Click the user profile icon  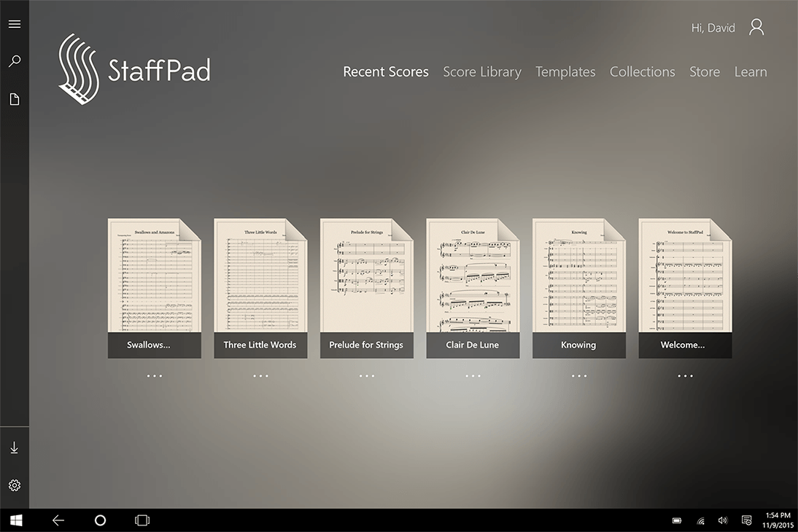point(756,27)
